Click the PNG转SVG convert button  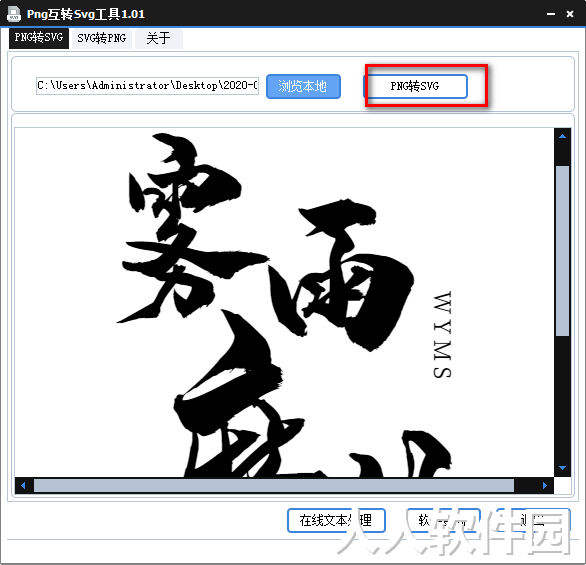(416, 86)
